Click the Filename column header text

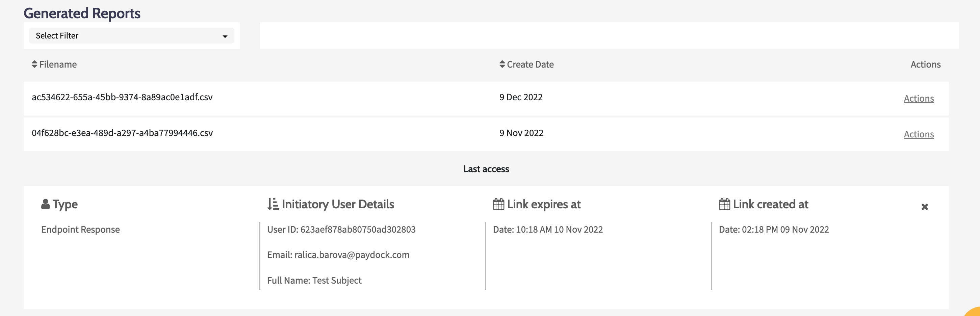58,64
